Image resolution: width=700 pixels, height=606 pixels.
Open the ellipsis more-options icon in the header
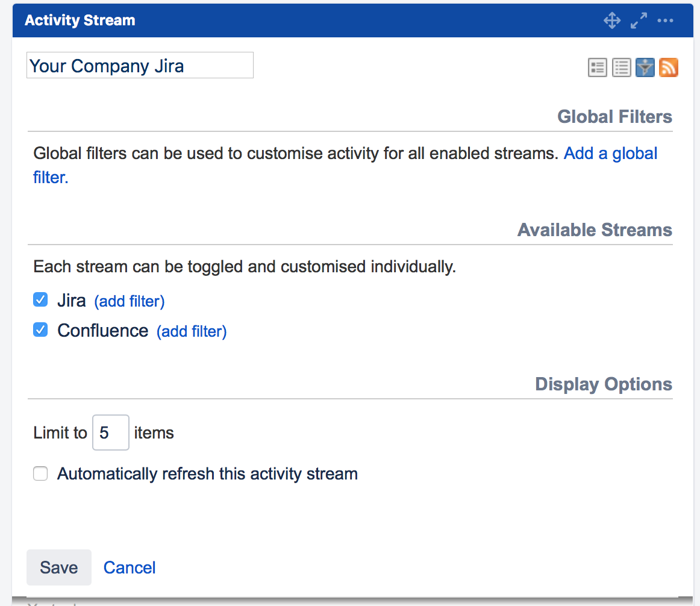point(665,20)
